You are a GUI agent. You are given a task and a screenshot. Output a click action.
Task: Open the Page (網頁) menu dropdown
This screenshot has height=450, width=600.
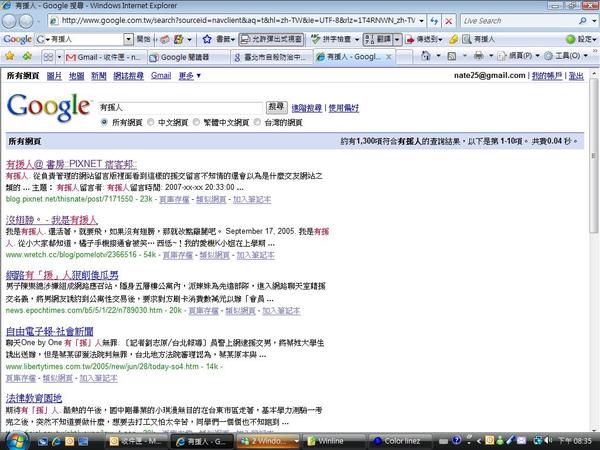point(518,56)
